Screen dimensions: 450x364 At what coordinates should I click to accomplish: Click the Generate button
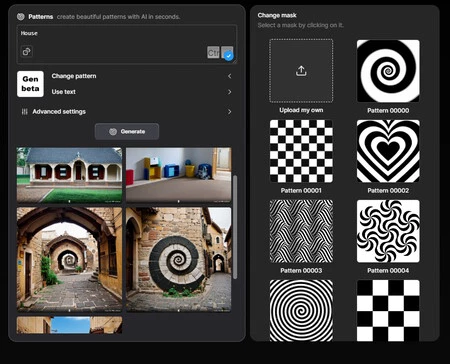(127, 131)
